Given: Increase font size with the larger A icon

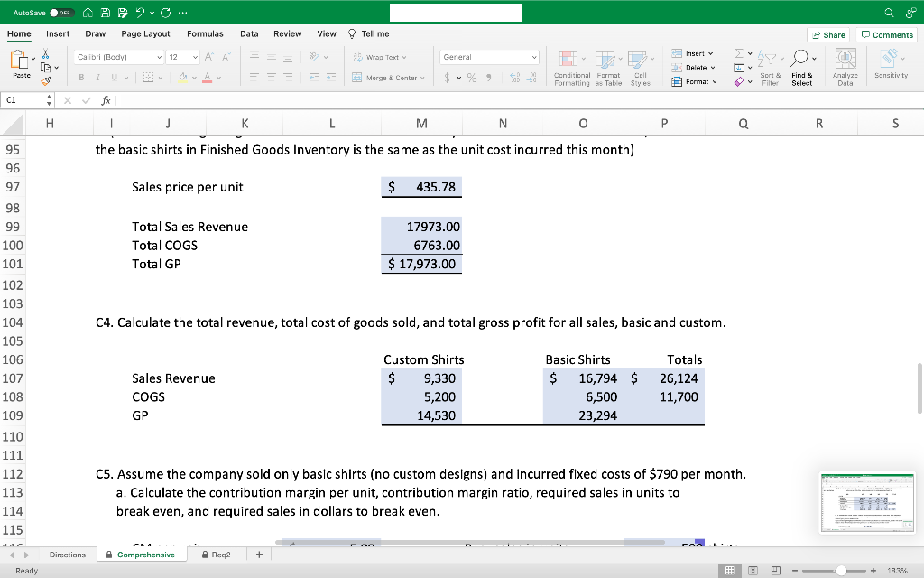Looking at the screenshot, I should [x=208, y=57].
